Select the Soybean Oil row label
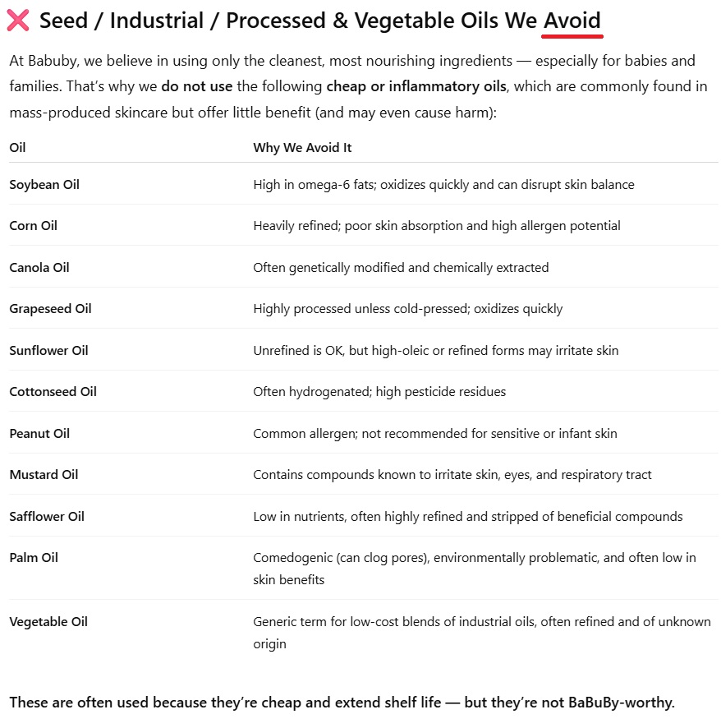This screenshot has height=728, width=721. (x=44, y=185)
